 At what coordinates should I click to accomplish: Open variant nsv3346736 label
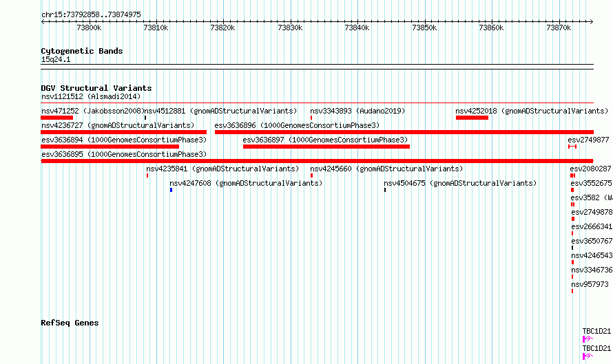point(592,270)
